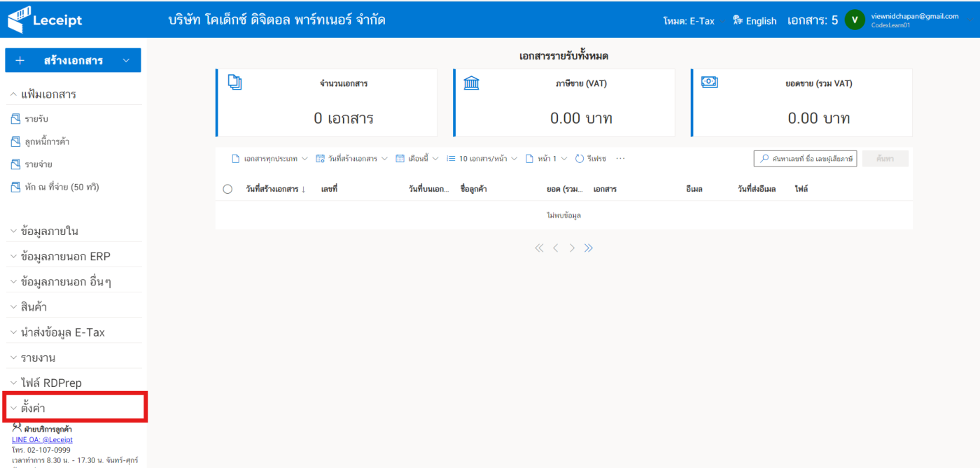Open the 10 เอกสาร/หน้า page size dropdown
The width and height of the screenshot is (980, 468).
coord(482,159)
